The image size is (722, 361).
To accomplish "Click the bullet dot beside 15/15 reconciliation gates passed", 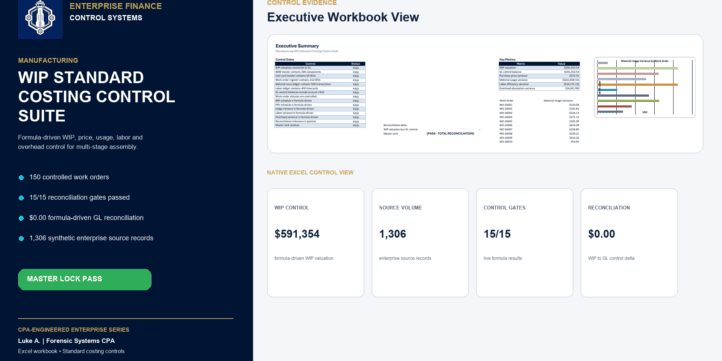I will (x=21, y=198).
